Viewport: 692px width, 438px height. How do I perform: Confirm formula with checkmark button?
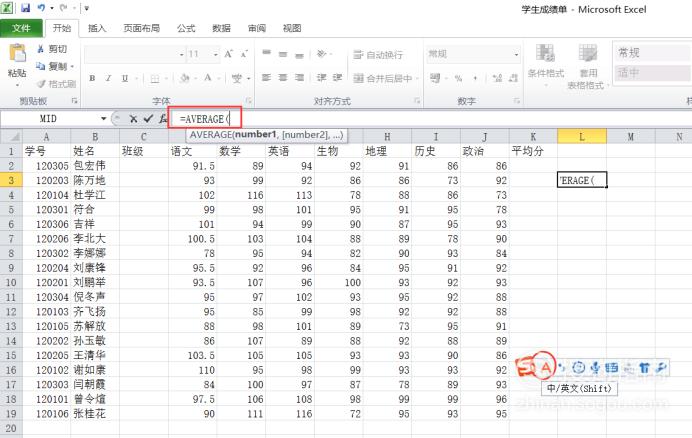(x=148, y=118)
